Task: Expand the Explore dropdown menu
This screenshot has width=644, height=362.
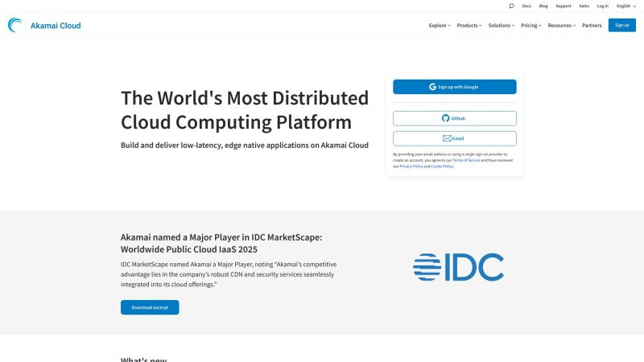Action: pos(440,25)
